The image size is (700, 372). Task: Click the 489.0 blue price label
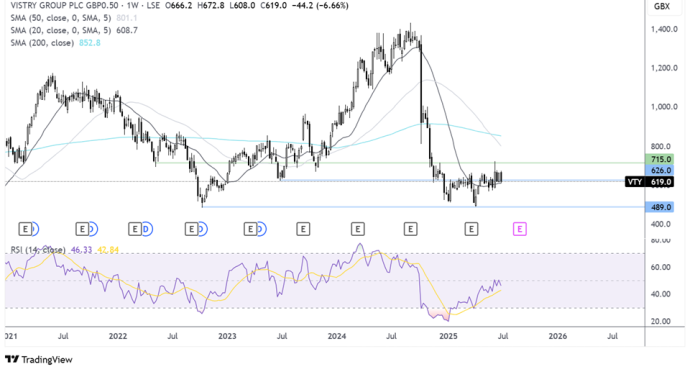tap(659, 207)
